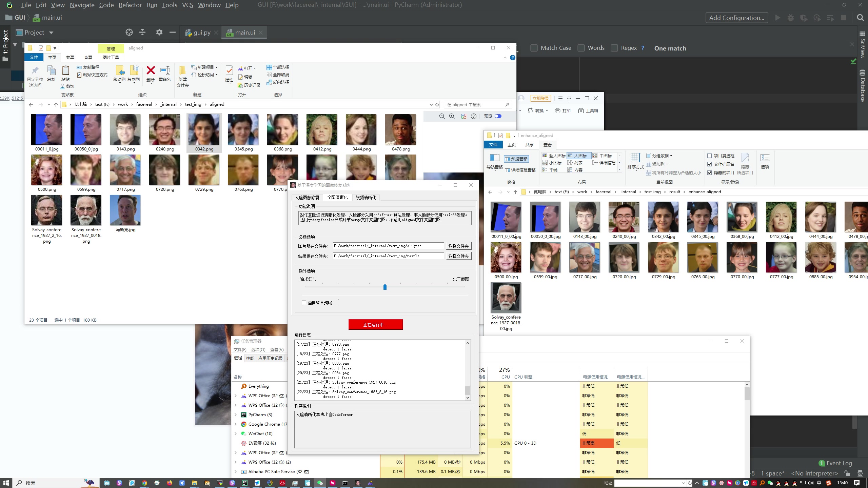Click the zoom in icon in image viewer
868x488 pixels.
click(x=451, y=116)
